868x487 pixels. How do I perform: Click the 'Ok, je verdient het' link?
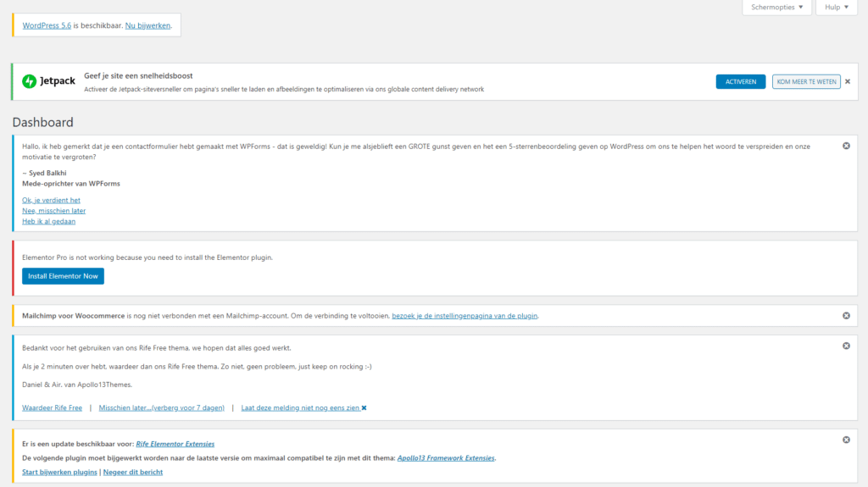tap(51, 201)
